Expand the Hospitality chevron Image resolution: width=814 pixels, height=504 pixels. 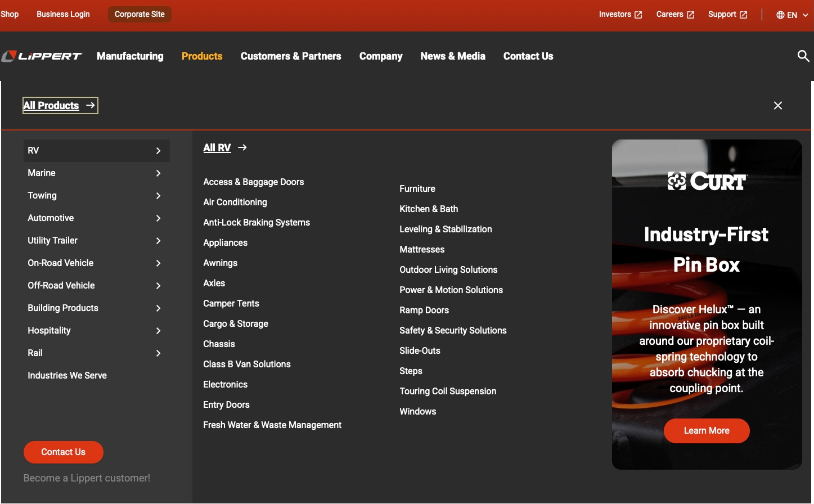pyautogui.click(x=158, y=331)
